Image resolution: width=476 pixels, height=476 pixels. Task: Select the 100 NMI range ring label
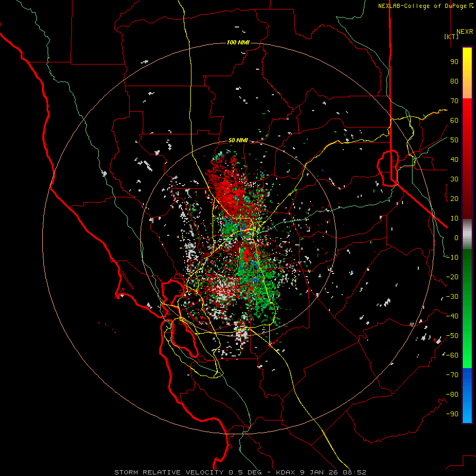238,42
